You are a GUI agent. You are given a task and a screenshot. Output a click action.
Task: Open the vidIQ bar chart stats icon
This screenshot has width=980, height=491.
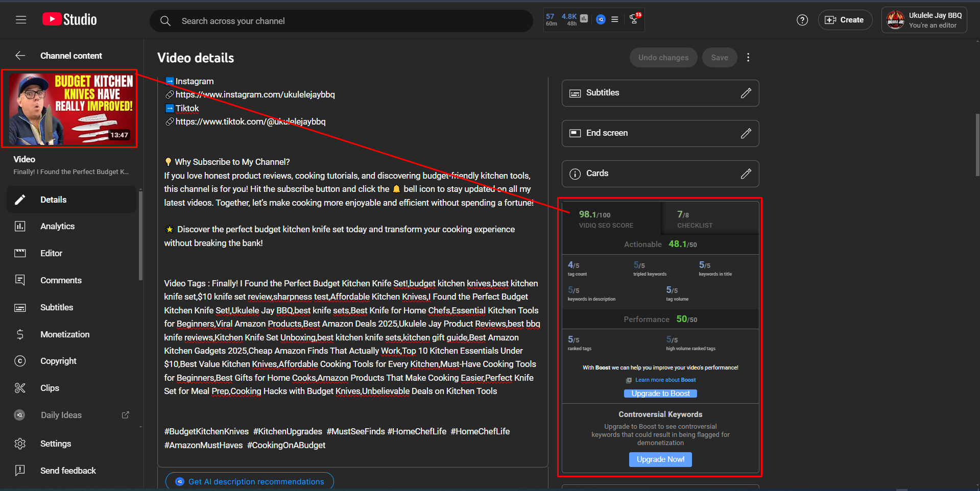[x=584, y=19]
